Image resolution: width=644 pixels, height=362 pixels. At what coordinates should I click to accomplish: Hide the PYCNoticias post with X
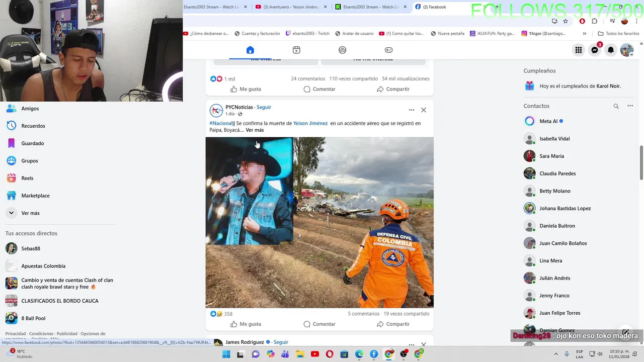click(x=424, y=110)
